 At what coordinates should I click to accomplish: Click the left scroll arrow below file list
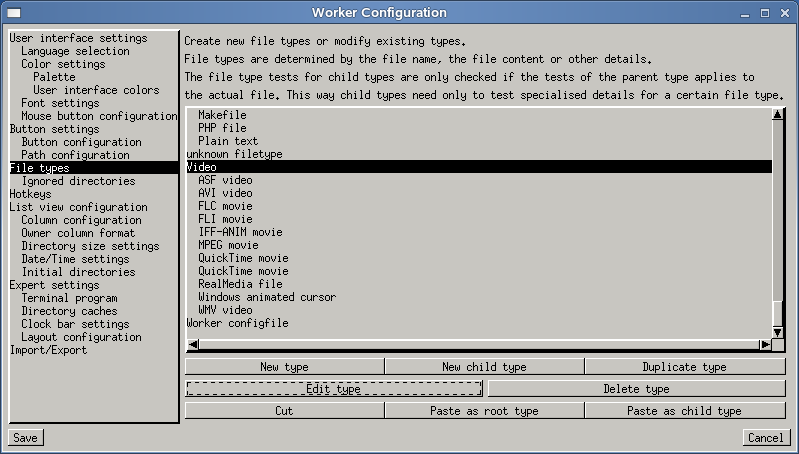click(x=194, y=345)
